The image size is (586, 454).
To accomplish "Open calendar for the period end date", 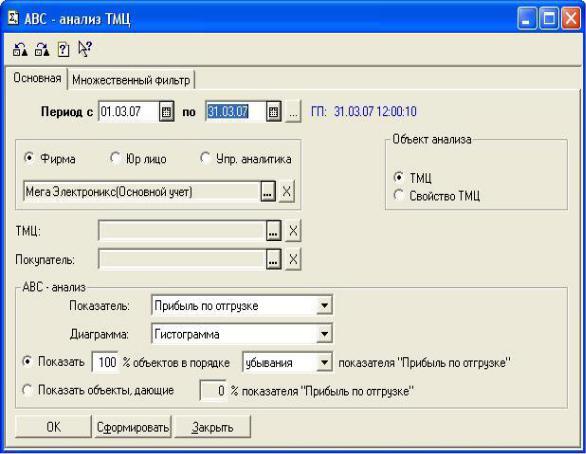I will click(x=273, y=111).
